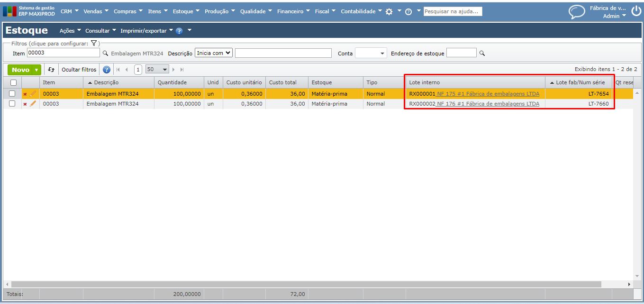Open NF 175 Fábrica de embalagens link
The height and width of the screenshot is (304, 644).
pyautogui.click(x=488, y=94)
